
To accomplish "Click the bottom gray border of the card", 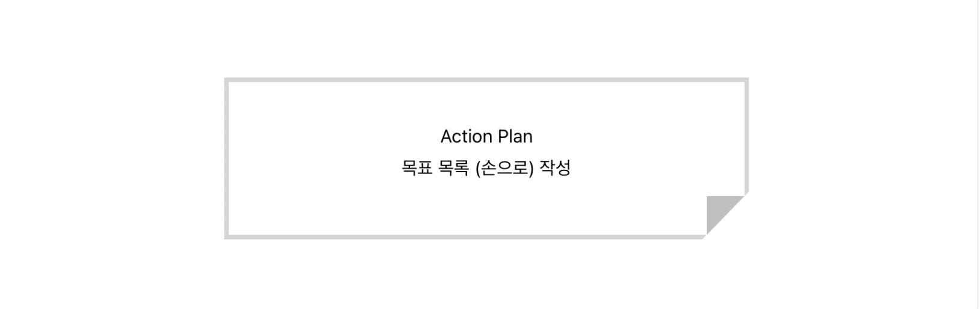I will click(x=465, y=237).
